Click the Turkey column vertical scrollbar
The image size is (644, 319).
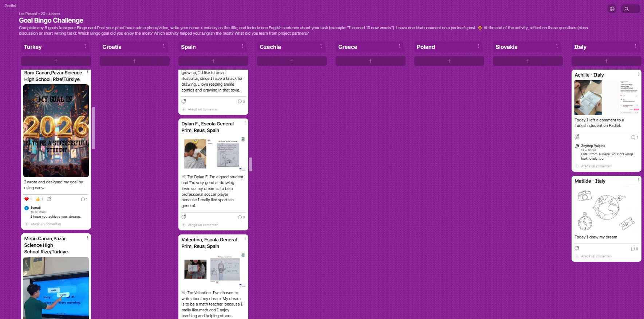click(94, 128)
